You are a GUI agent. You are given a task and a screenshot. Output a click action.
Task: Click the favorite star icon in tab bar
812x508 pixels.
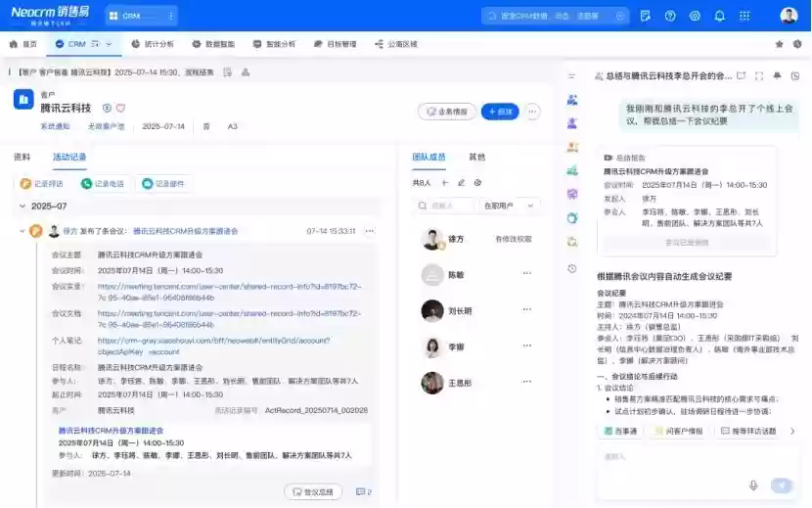(780, 44)
